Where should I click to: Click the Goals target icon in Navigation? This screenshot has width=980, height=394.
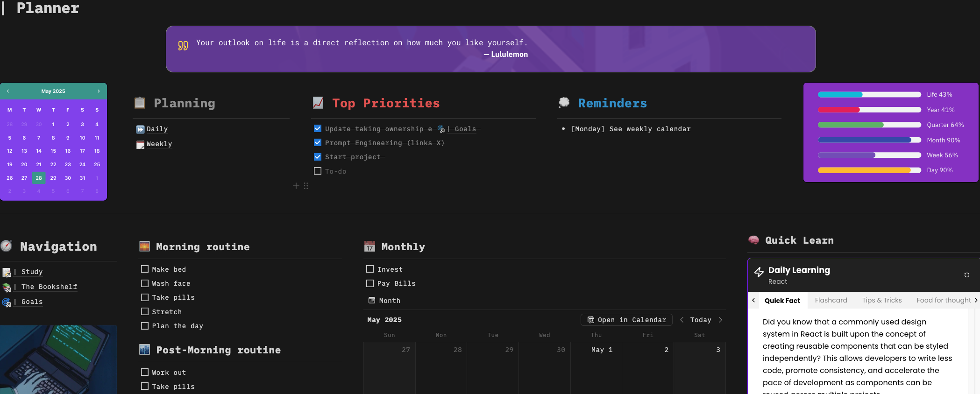point(7,302)
